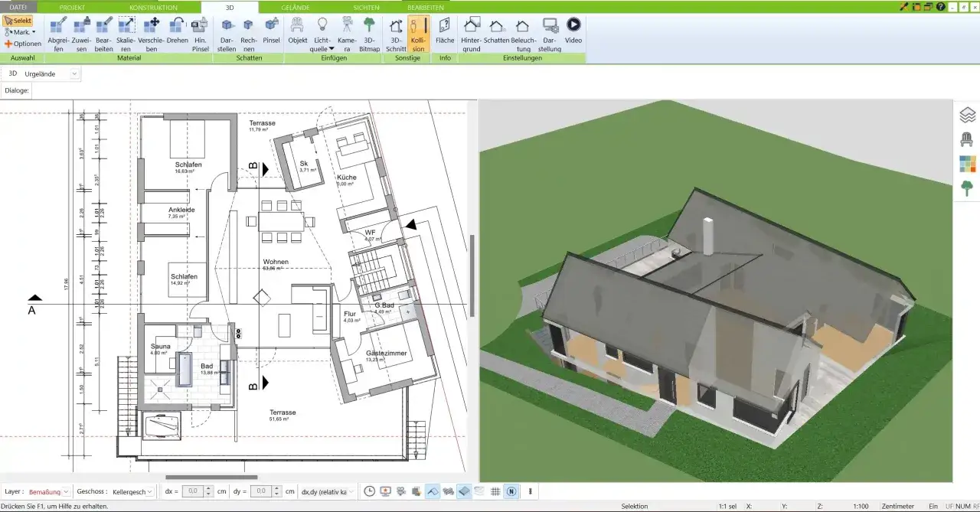
Task: Click the Gästezimmer room label
Action: tap(387, 353)
